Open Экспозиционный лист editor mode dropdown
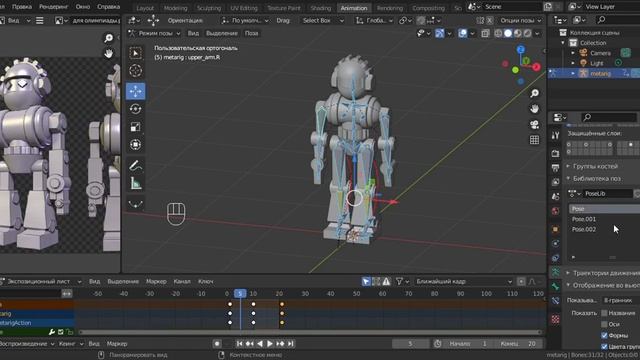Screen dimensions: 640x360 41,281
